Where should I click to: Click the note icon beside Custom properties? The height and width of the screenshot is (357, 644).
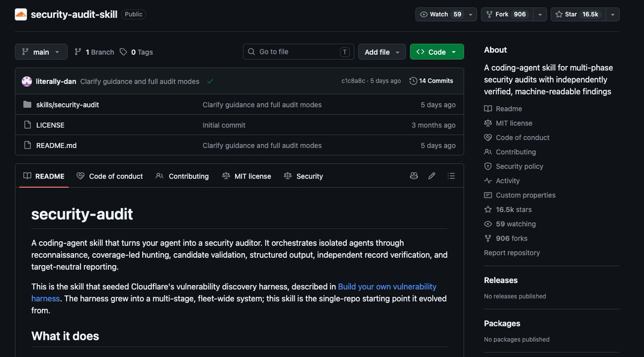tap(488, 195)
